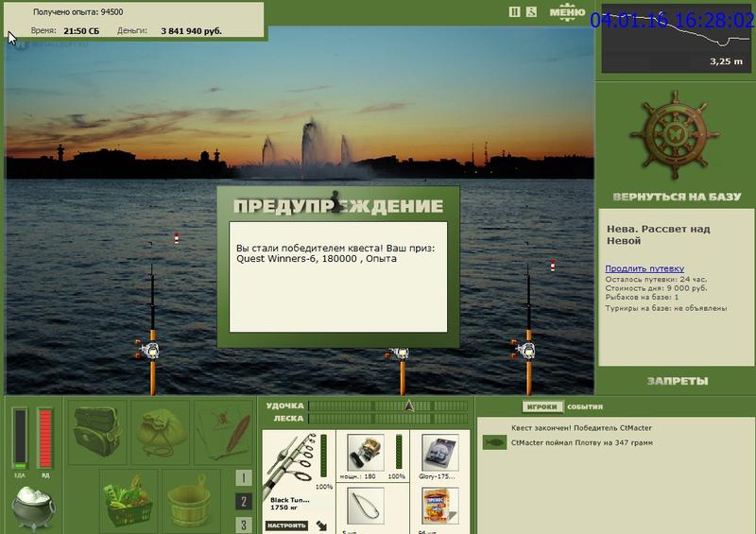Click the quest prize message text
Screen dimensions: 756x534
click(335, 253)
